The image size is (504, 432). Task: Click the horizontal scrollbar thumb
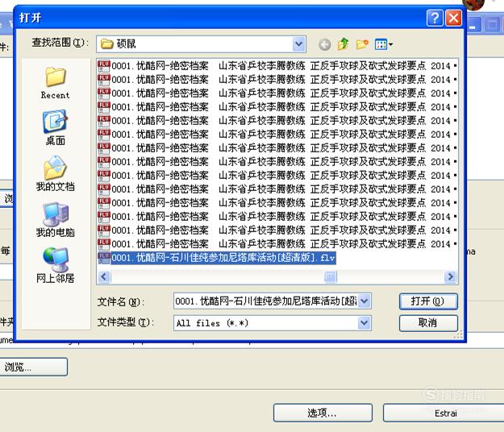(330, 276)
